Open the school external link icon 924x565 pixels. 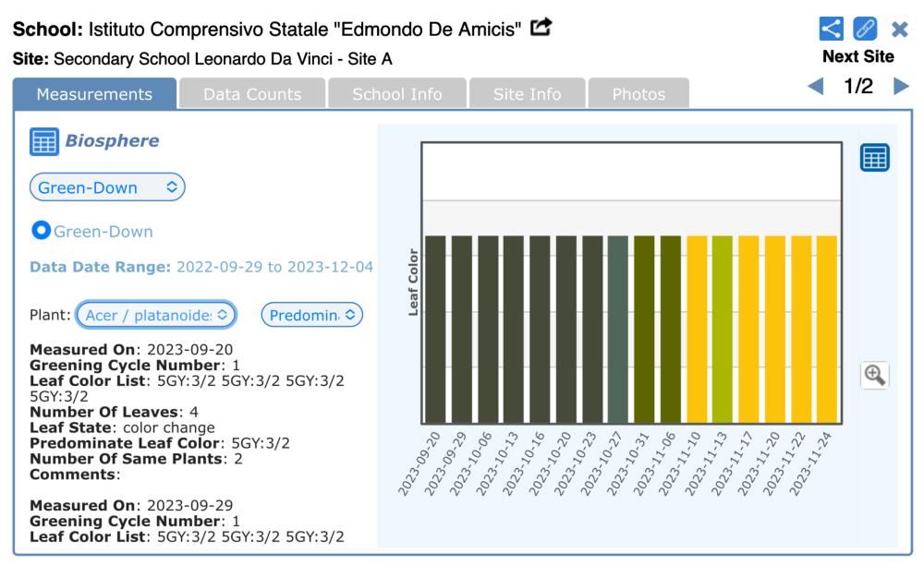pos(543,28)
